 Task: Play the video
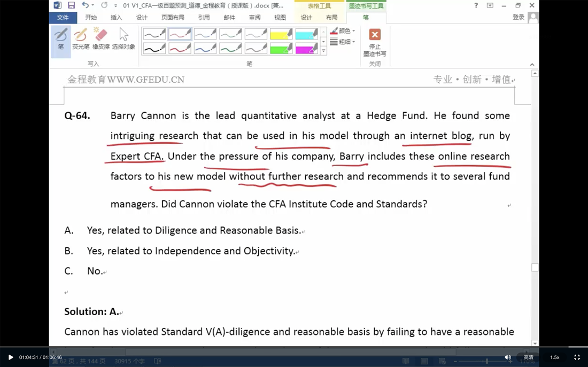(x=11, y=357)
